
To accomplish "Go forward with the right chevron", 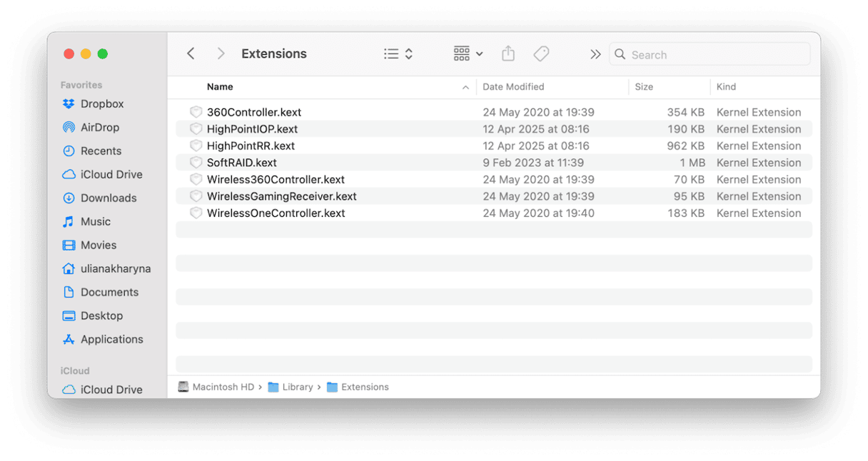I will pos(221,54).
